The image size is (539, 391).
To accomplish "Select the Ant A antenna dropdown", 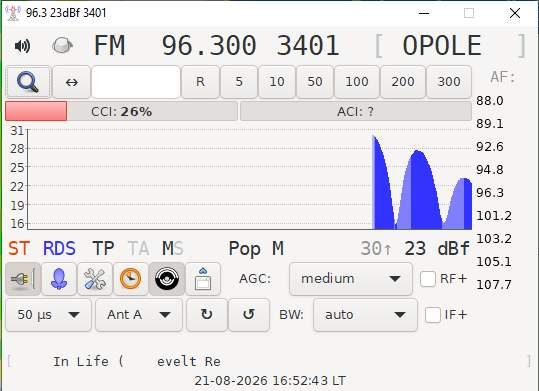I will pos(139,315).
